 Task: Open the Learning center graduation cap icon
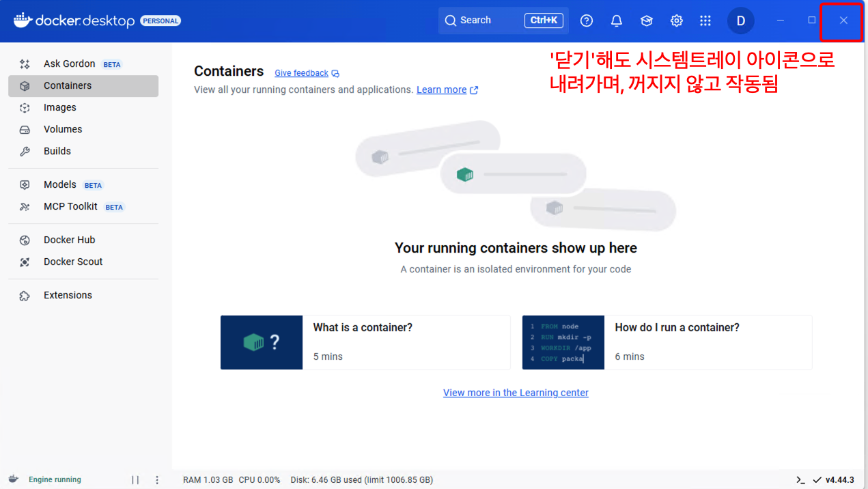tap(647, 20)
